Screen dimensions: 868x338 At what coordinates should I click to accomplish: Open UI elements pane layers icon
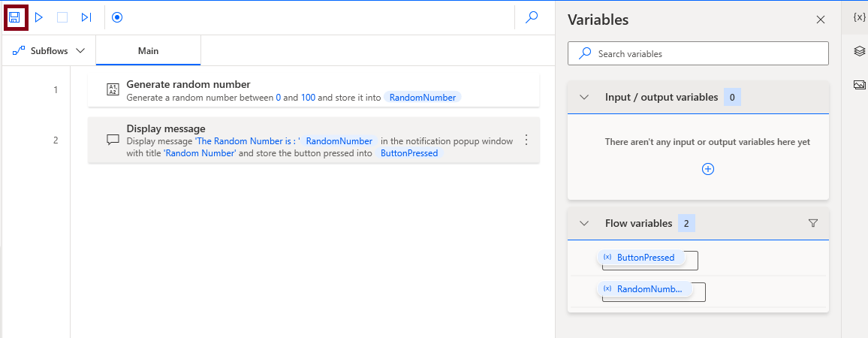click(x=860, y=51)
